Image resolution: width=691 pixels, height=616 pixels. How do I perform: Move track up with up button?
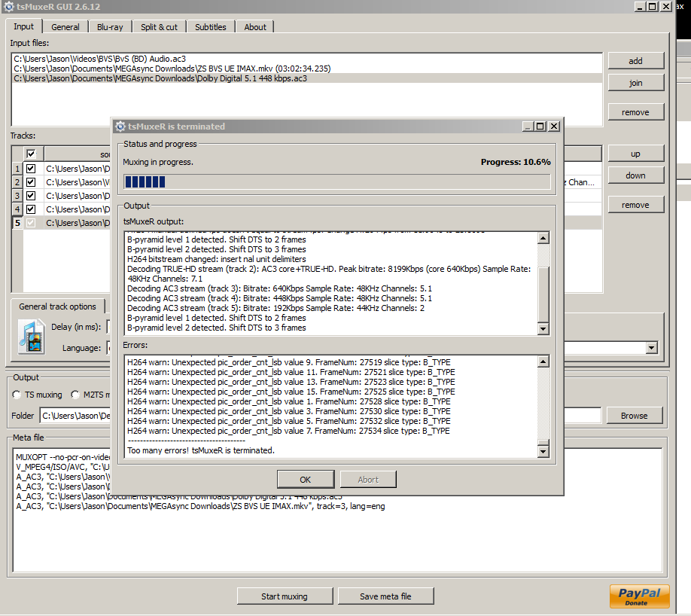635,154
